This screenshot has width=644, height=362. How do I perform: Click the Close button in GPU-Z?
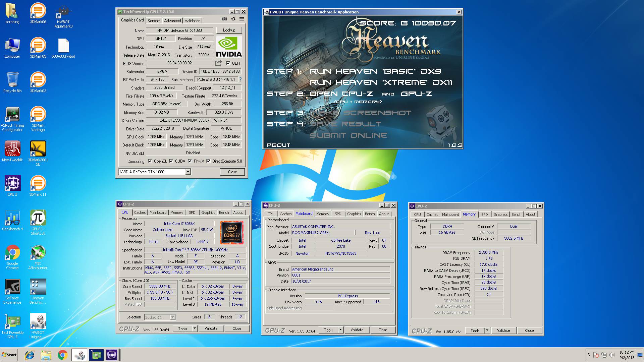point(232,172)
